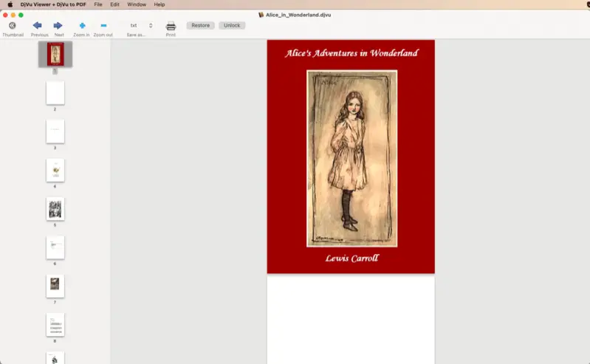Click the Lewis Carroll author text
The width and height of the screenshot is (590, 364).
click(351, 258)
